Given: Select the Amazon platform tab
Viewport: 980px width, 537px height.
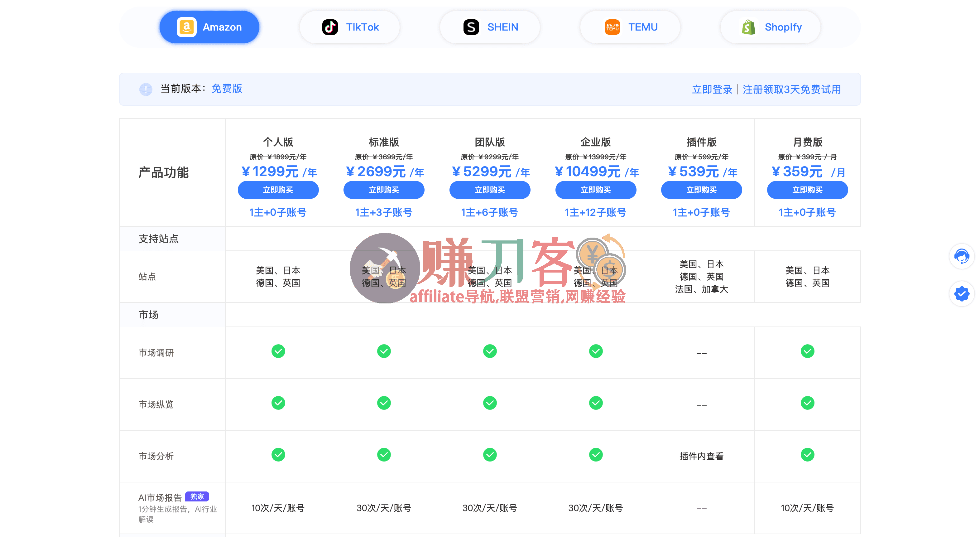Looking at the screenshot, I should click(x=209, y=27).
